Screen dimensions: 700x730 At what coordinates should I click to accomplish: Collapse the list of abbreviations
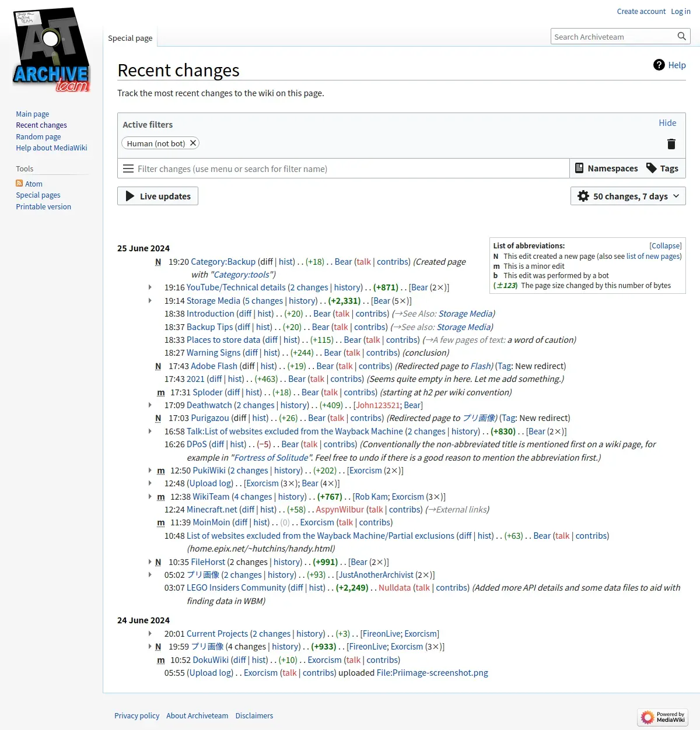point(666,246)
